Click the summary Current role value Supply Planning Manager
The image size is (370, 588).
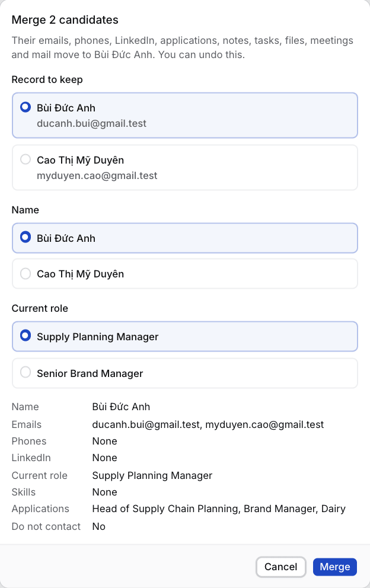[152, 475]
